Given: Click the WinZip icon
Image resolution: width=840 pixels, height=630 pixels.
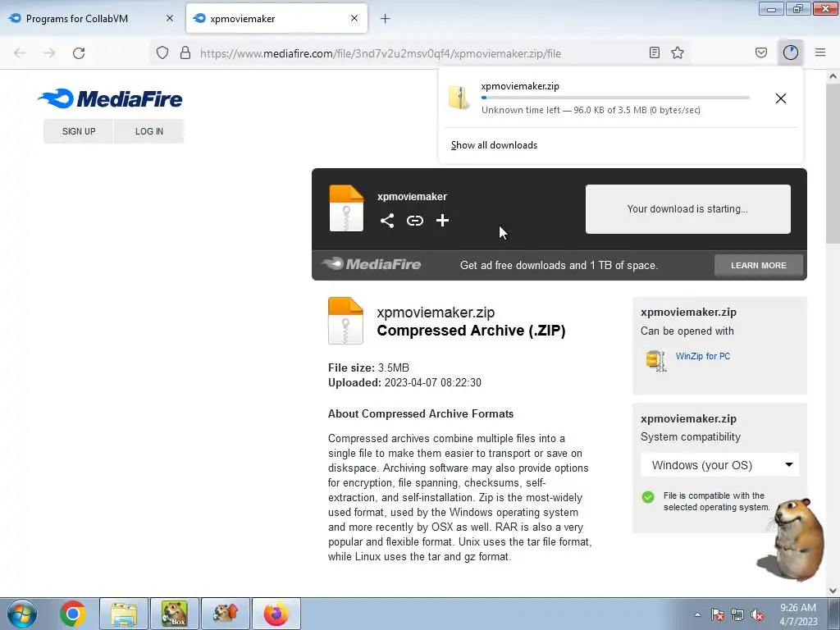Looking at the screenshot, I should 655,360.
